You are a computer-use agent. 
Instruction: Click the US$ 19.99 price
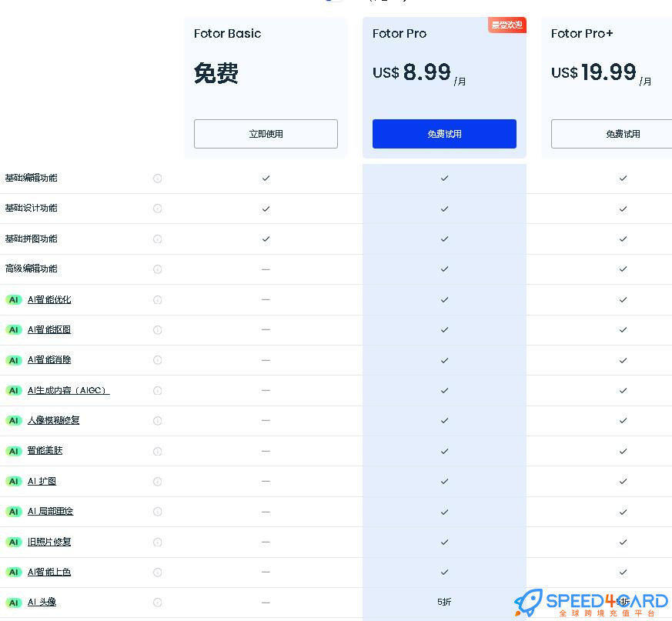(x=601, y=73)
